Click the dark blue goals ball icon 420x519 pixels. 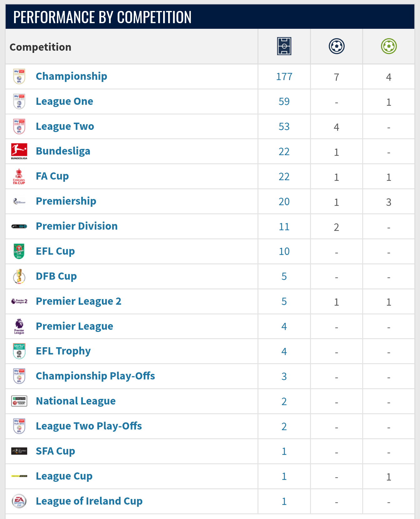point(337,46)
